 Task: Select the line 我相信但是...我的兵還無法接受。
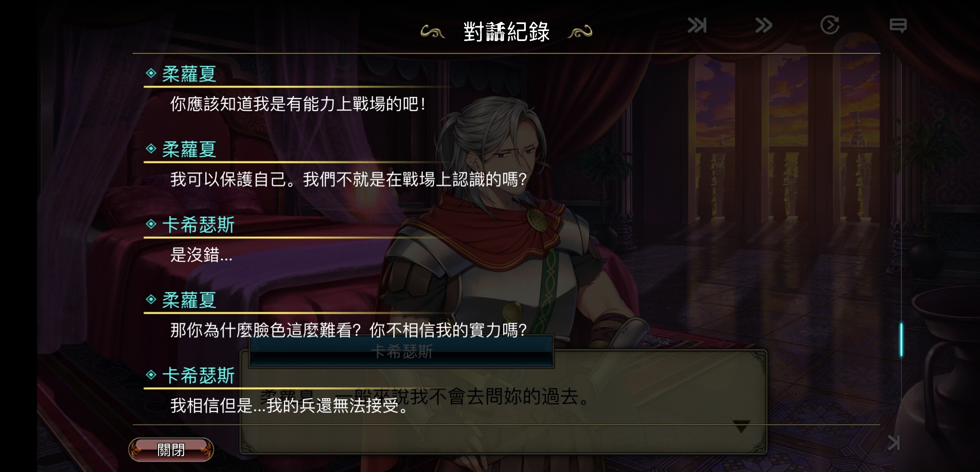(290, 406)
